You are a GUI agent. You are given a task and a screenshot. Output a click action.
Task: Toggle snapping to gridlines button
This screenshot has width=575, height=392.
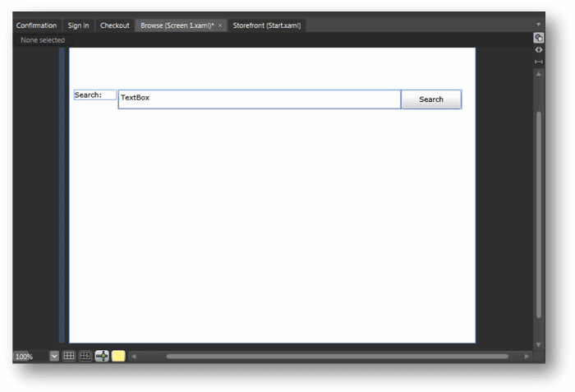(x=85, y=356)
